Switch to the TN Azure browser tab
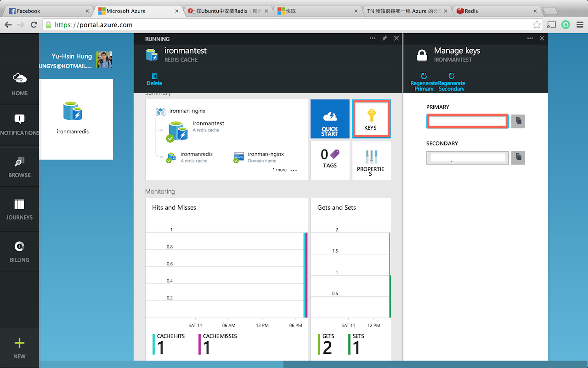Viewport: 588px width, 368px height. pyautogui.click(x=407, y=11)
